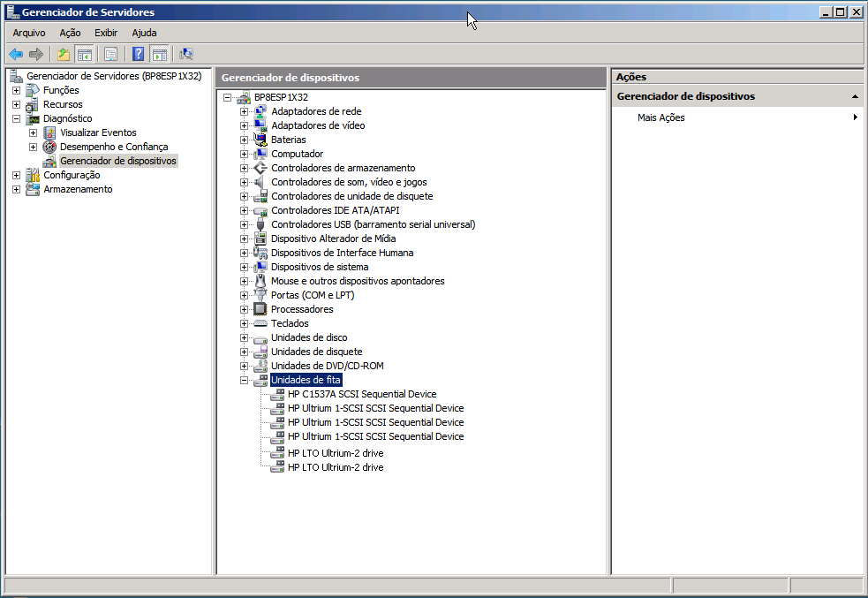This screenshot has height=598, width=868.
Task: Select HP C1537A SCSI Sequential Device
Action: [x=361, y=394]
